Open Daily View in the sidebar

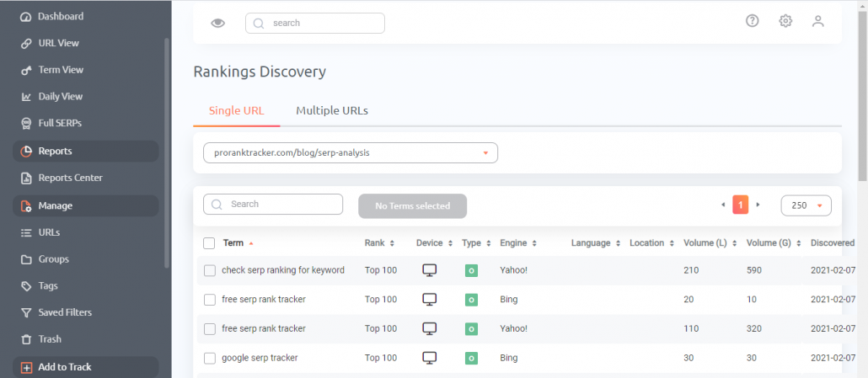[61, 96]
